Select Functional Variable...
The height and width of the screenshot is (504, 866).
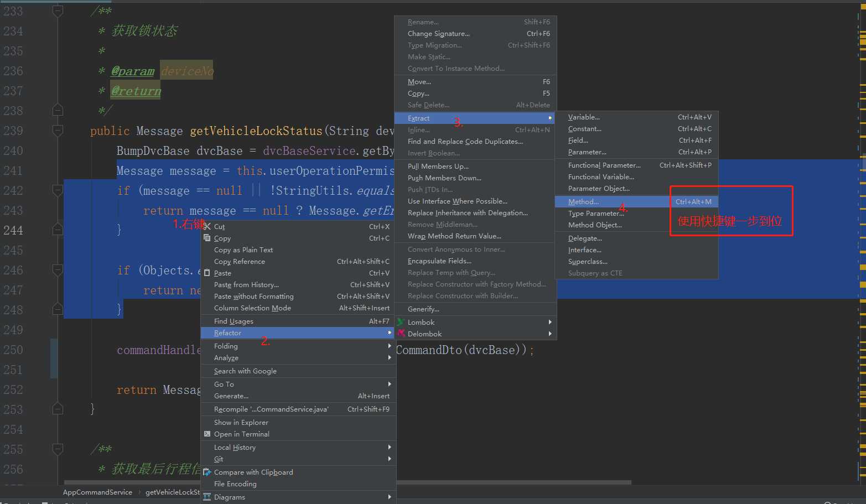636,176
